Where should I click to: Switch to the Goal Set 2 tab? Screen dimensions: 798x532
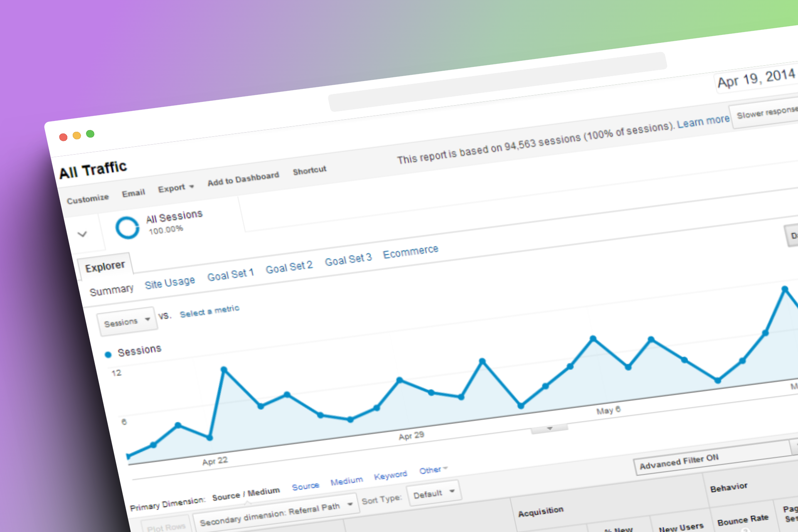(x=289, y=267)
